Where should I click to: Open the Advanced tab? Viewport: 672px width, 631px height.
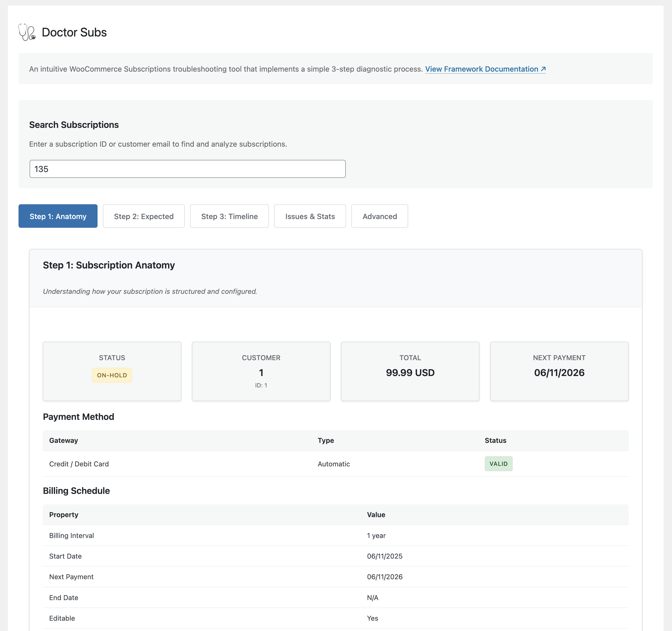tap(379, 216)
